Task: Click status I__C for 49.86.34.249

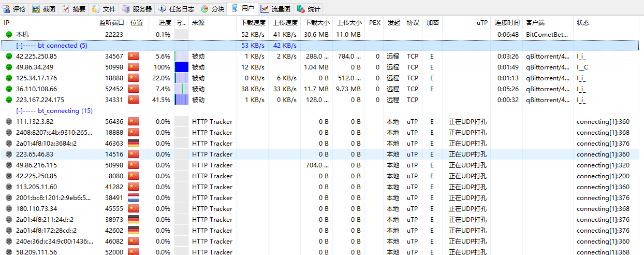Action: click(582, 67)
